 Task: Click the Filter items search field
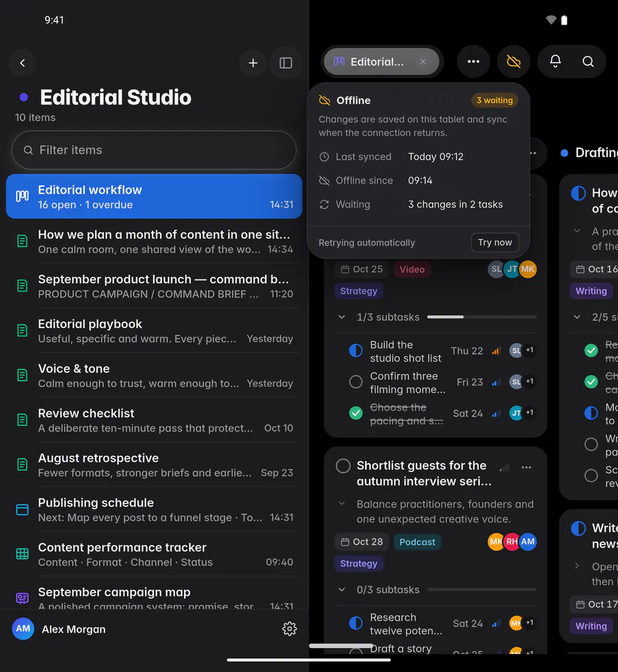coord(154,150)
